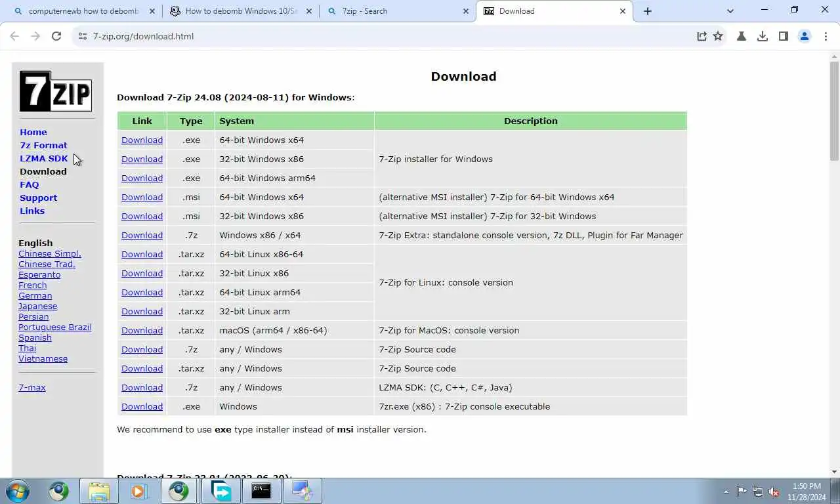The height and width of the screenshot is (504, 840).
Task: Open the browser downloads icon
Action: 763,36
